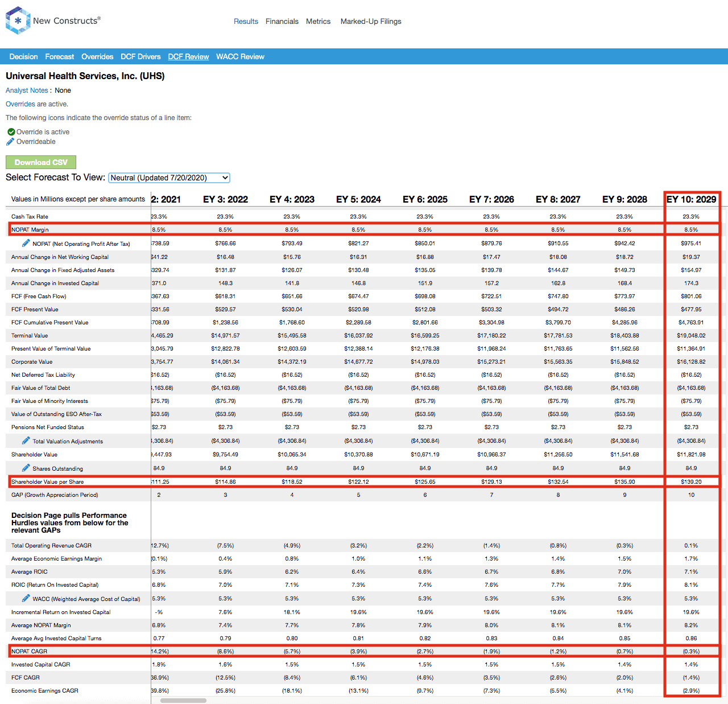Switch to the Decision tab
Image resolution: width=728 pixels, height=704 pixels.
(24, 56)
